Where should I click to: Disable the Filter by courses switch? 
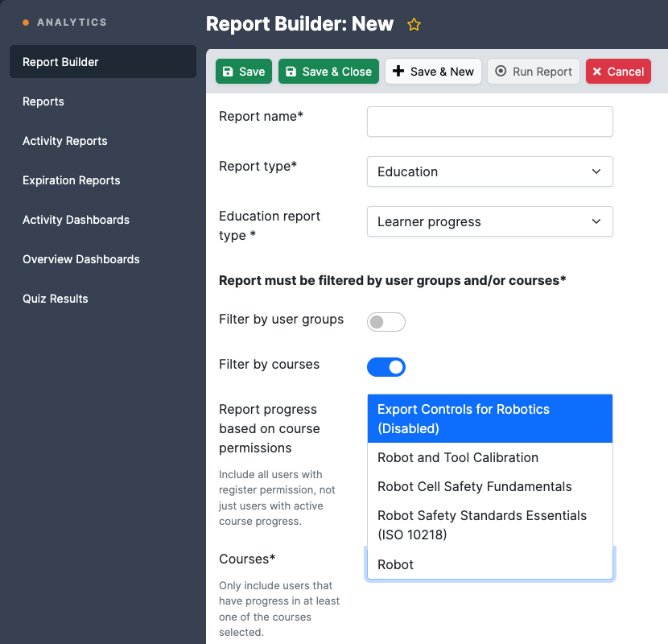point(386,367)
